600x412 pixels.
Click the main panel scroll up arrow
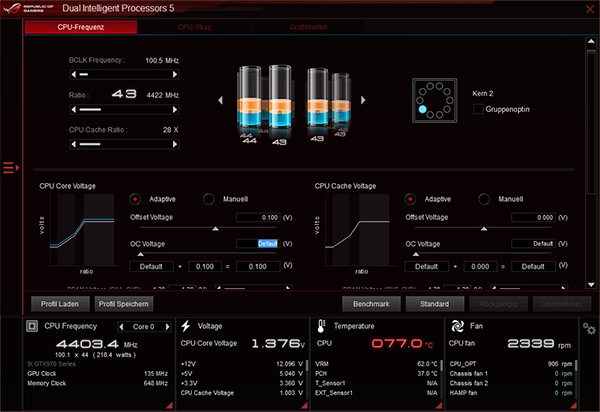591,41
